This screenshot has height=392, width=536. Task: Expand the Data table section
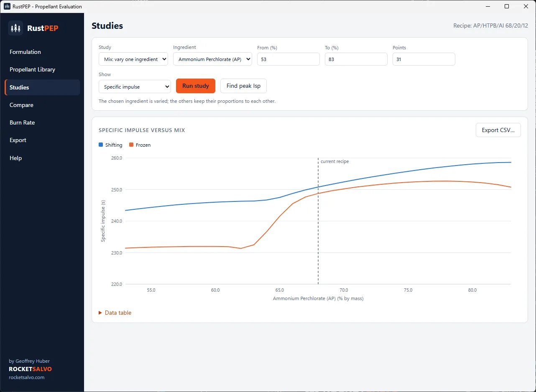[x=115, y=313]
